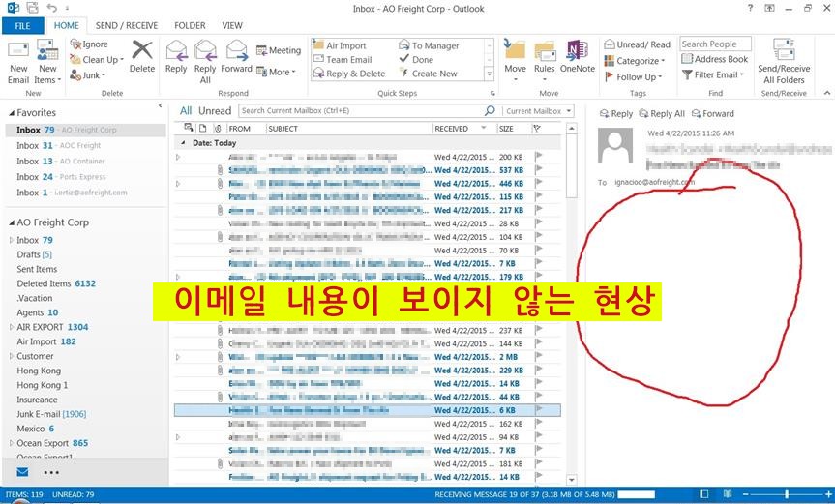Viewport: 835px width, 504px height.
Task: Switch to Normal view in status bar
Action: pos(704,494)
